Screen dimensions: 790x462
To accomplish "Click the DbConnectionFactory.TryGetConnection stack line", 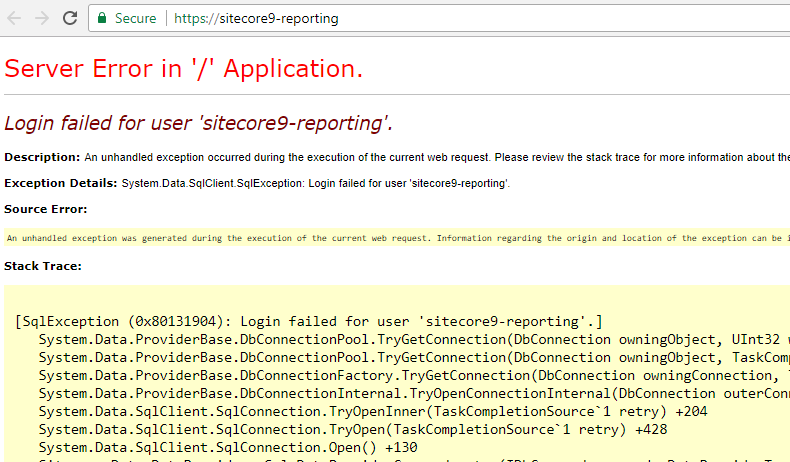I will coord(414,376).
